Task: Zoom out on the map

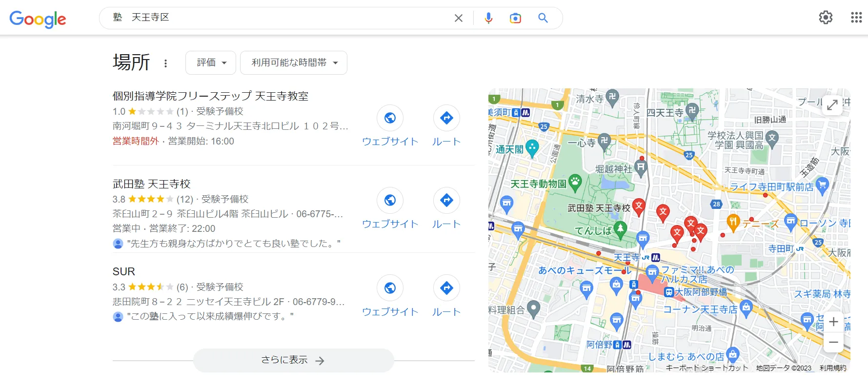Action: click(x=833, y=342)
